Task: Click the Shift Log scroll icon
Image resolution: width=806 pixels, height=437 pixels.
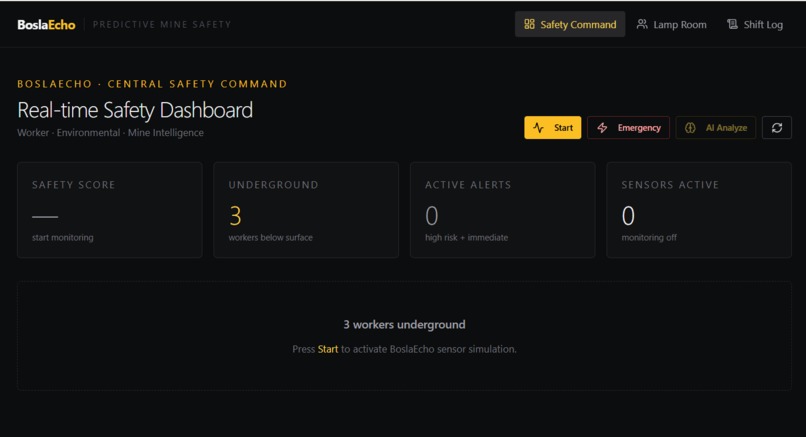Action: (x=732, y=24)
